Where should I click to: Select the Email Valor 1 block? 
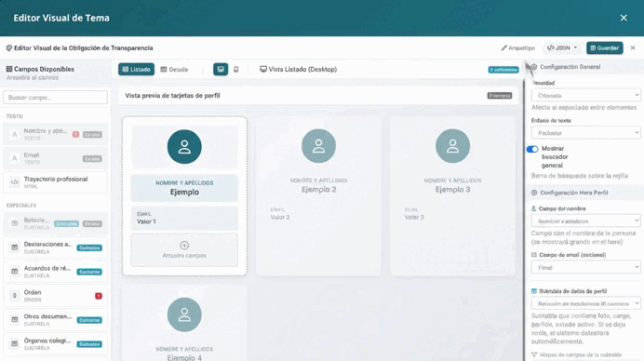click(x=184, y=218)
